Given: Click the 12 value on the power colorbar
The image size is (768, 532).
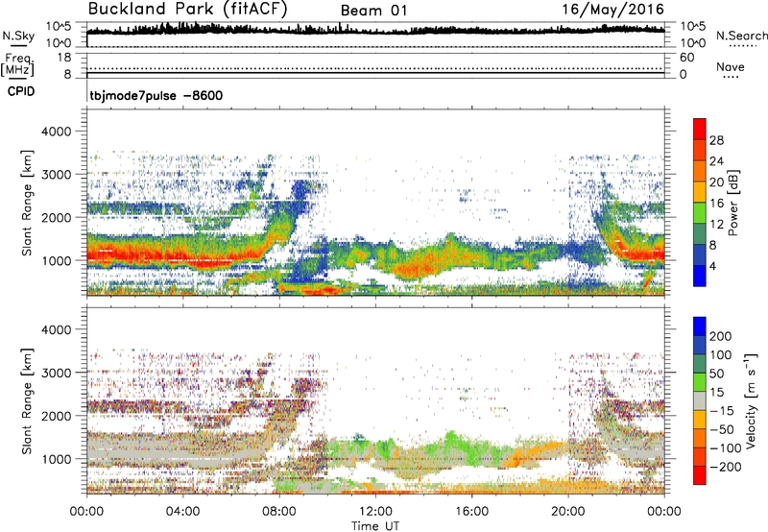Looking at the screenshot, I should click(716, 225).
